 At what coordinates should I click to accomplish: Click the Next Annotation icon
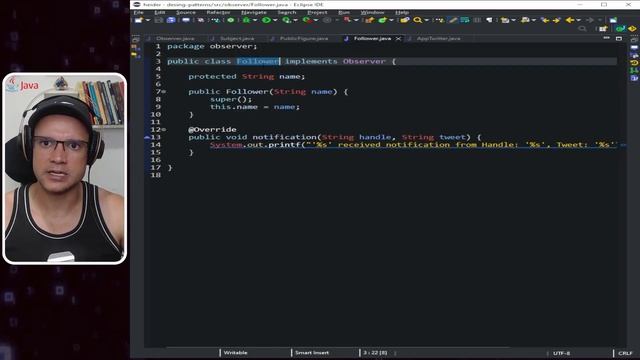[x=505, y=20]
